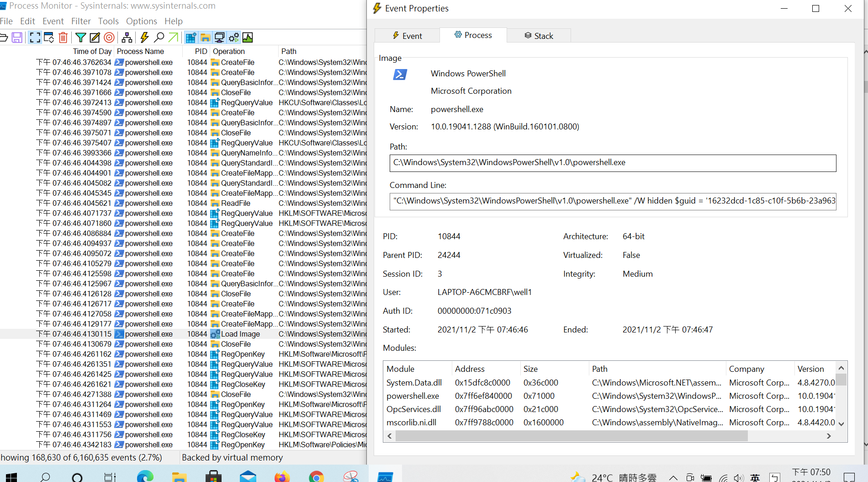Select the OpcServices.dll module row

(610, 409)
